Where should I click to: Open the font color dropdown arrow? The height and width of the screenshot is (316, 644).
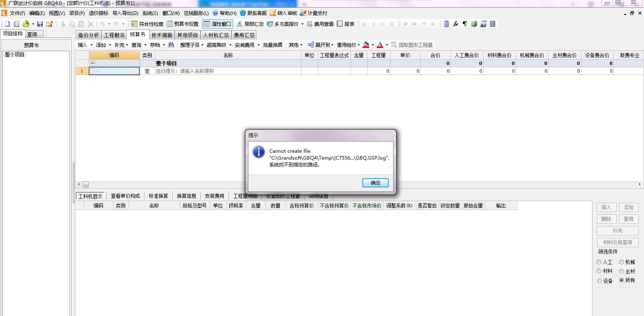pyautogui.click(x=387, y=45)
